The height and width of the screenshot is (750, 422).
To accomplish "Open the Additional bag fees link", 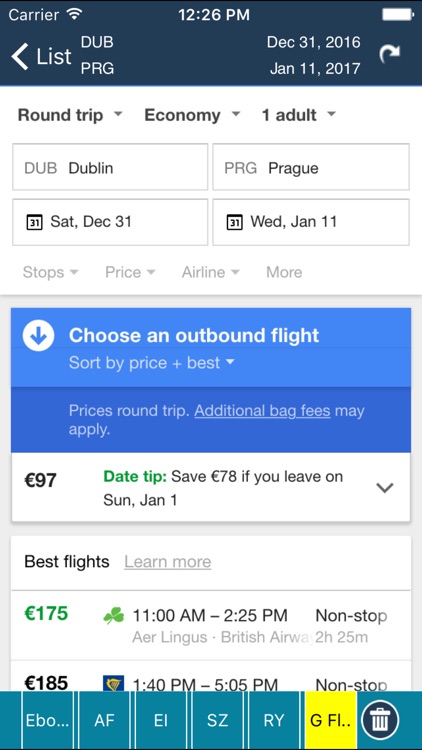I will coord(262,411).
